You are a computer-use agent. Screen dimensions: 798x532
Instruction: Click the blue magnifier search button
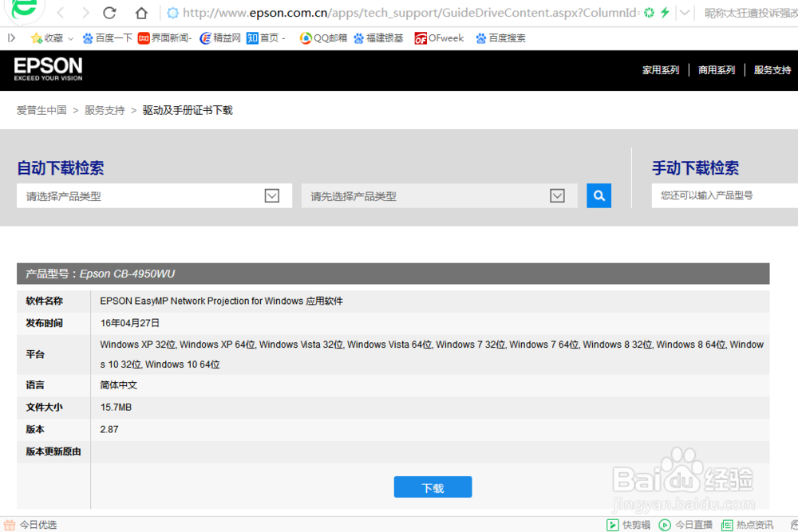[x=599, y=196]
